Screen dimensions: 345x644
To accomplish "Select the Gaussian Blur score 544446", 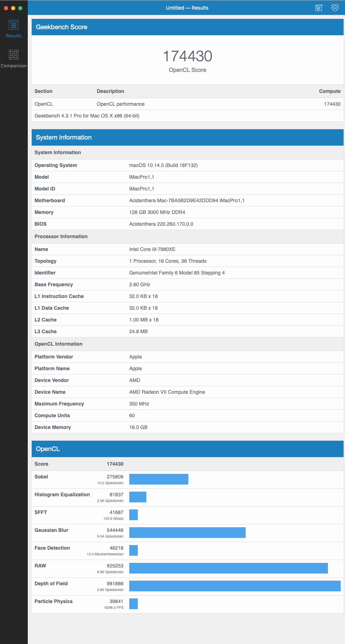I will click(x=115, y=530).
